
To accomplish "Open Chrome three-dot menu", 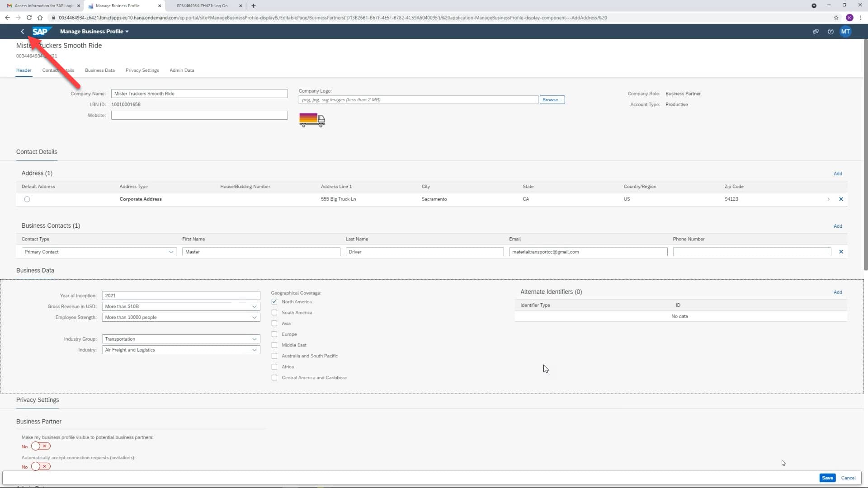I will click(860, 18).
